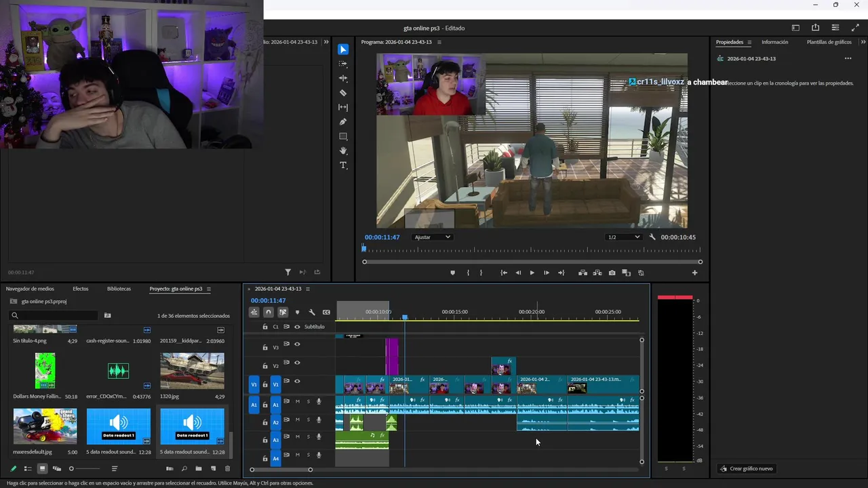The image size is (868, 488).
Task: Select the Pen tool
Action: tap(343, 122)
